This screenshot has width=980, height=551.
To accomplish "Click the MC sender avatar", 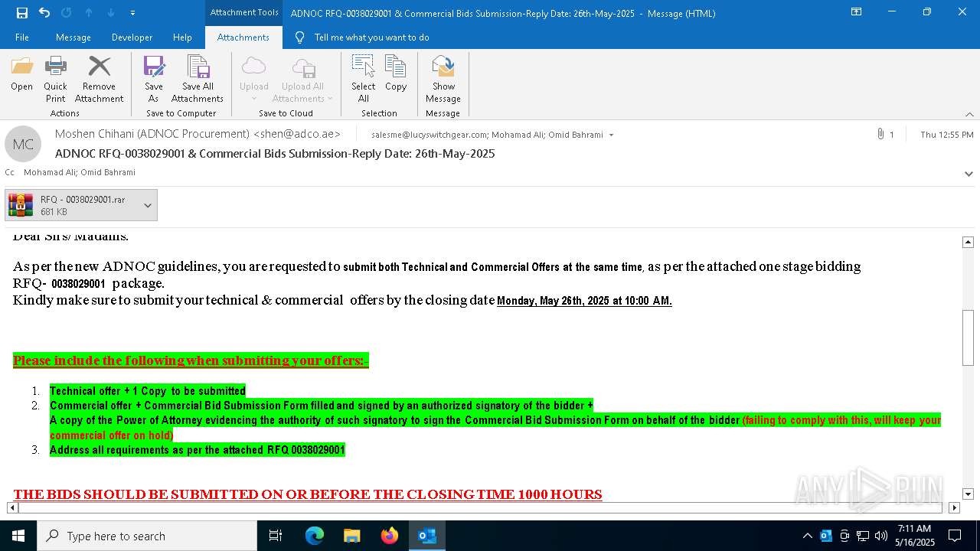I will click(23, 144).
